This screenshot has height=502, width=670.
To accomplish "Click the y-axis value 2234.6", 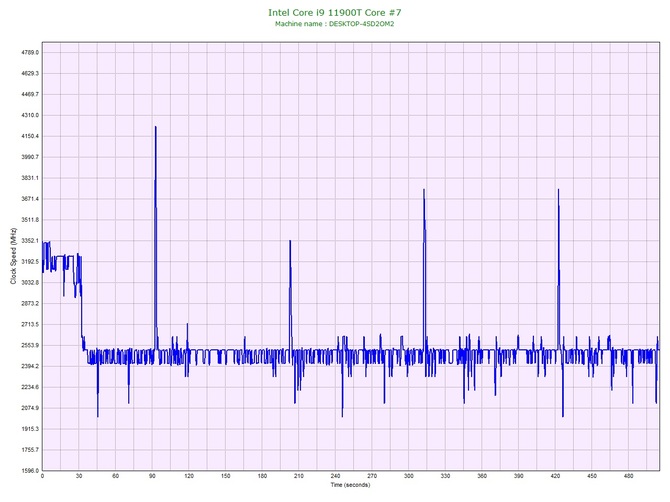I will tap(30, 388).
